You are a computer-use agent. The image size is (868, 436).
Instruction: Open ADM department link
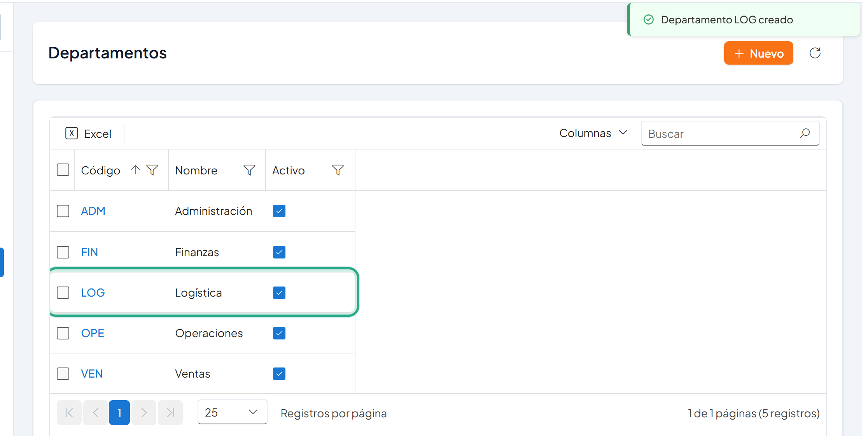tap(93, 211)
